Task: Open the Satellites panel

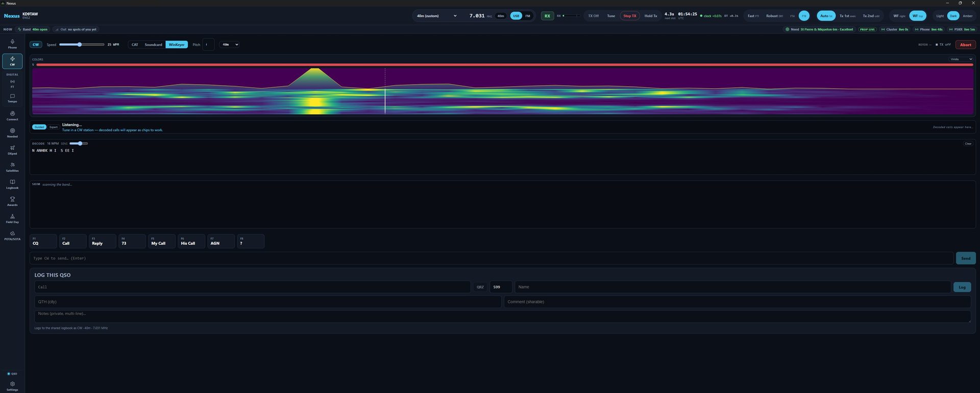Action: click(12, 167)
